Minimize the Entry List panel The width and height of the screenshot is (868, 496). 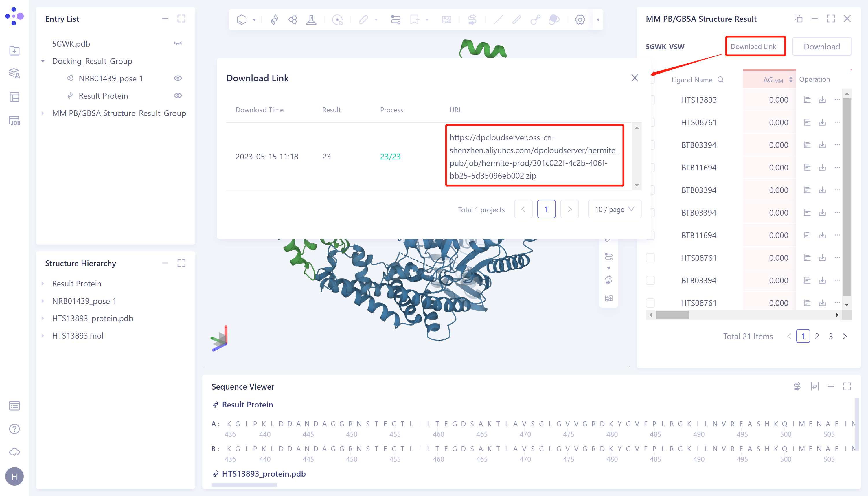click(x=165, y=19)
